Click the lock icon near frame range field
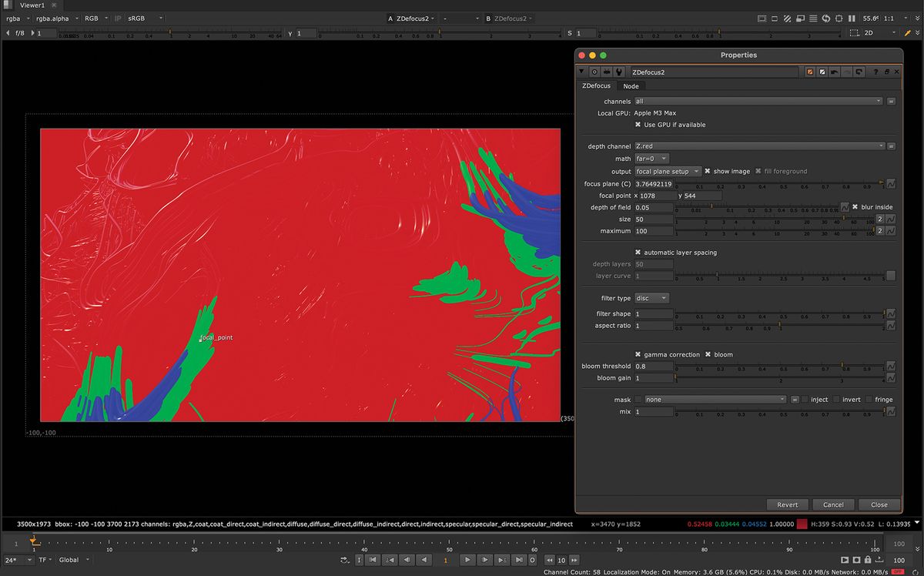Image resolution: width=924 pixels, height=576 pixels. coord(868,560)
